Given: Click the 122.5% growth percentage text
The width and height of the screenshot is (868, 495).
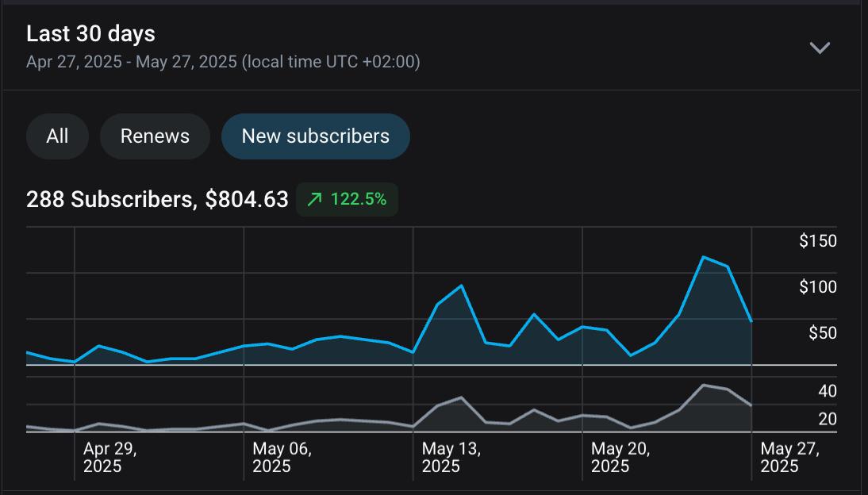Looking at the screenshot, I should pyautogui.click(x=359, y=200).
